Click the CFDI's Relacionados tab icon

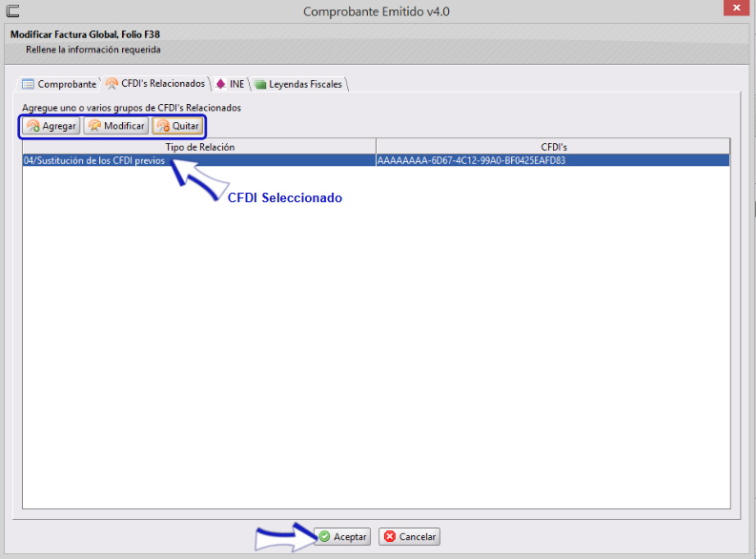pyautogui.click(x=112, y=84)
